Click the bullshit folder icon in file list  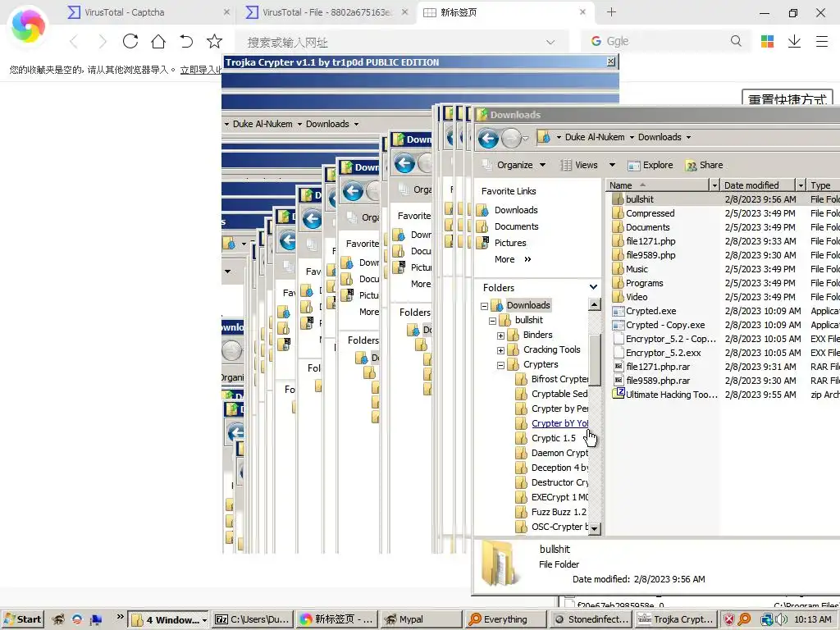pos(619,199)
